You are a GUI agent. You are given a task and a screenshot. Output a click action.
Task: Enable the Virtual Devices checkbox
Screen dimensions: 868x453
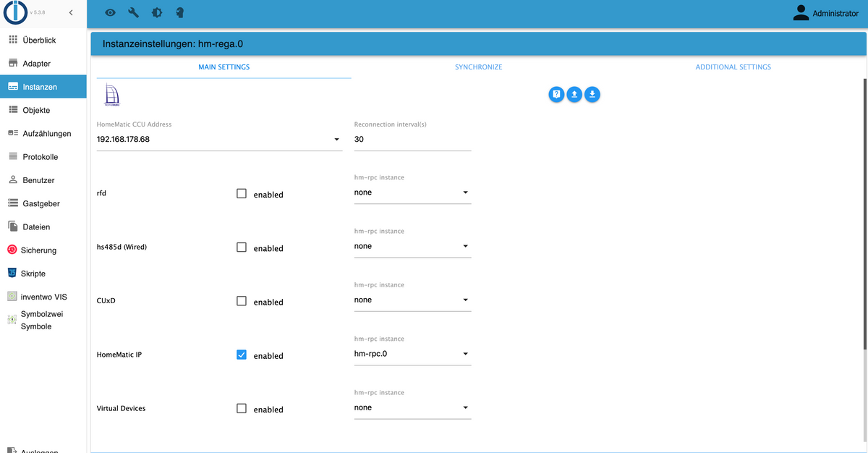point(242,408)
